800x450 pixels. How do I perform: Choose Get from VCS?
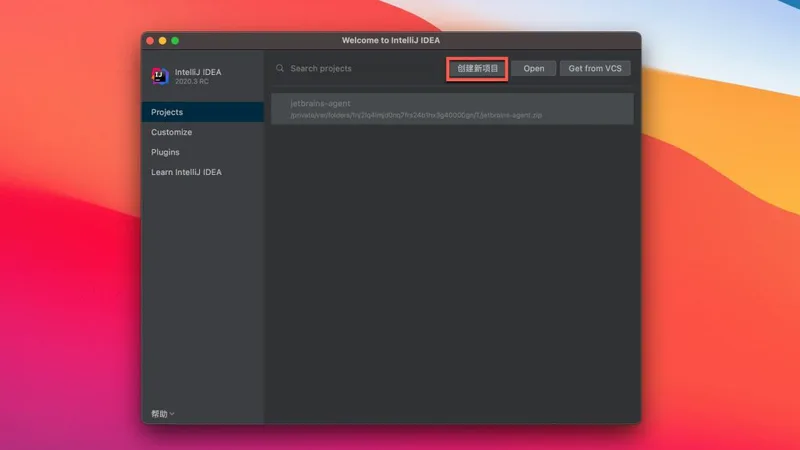[595, 69]
